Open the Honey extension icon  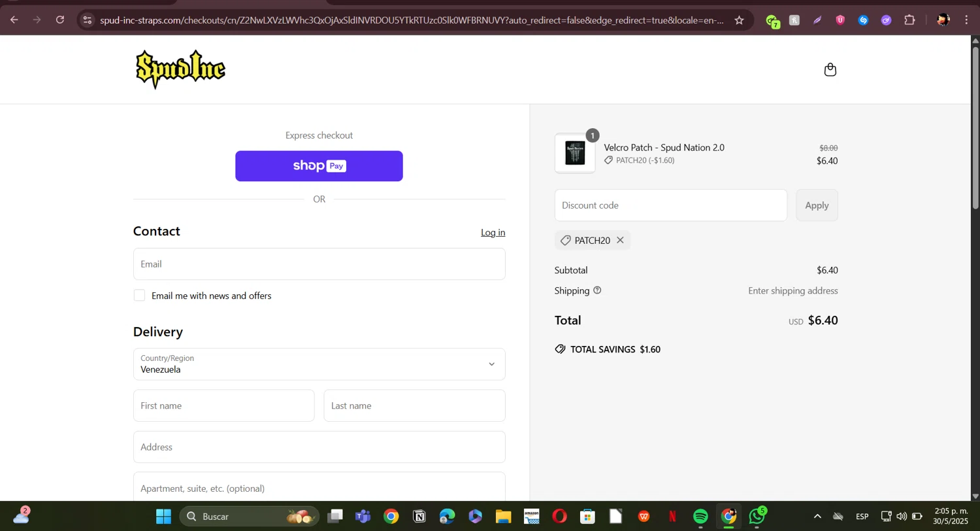click(x=794, y=20)
